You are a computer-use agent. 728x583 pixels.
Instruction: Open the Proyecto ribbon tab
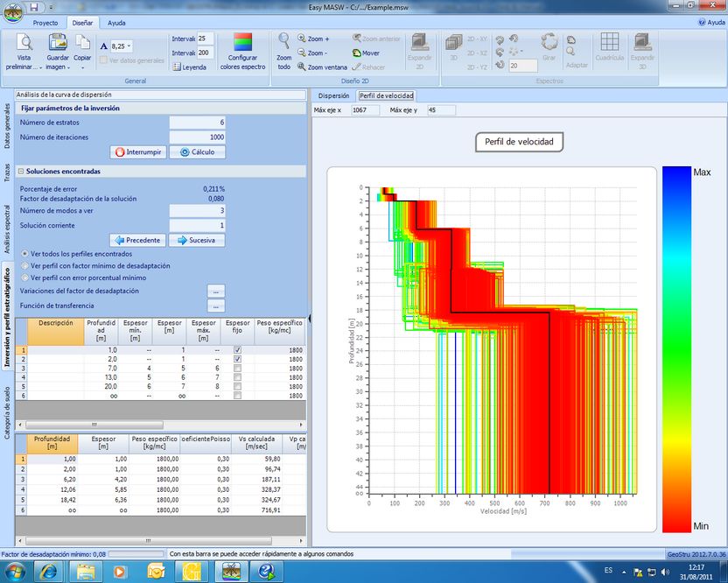pyautogui.click(x=45, y=23)
